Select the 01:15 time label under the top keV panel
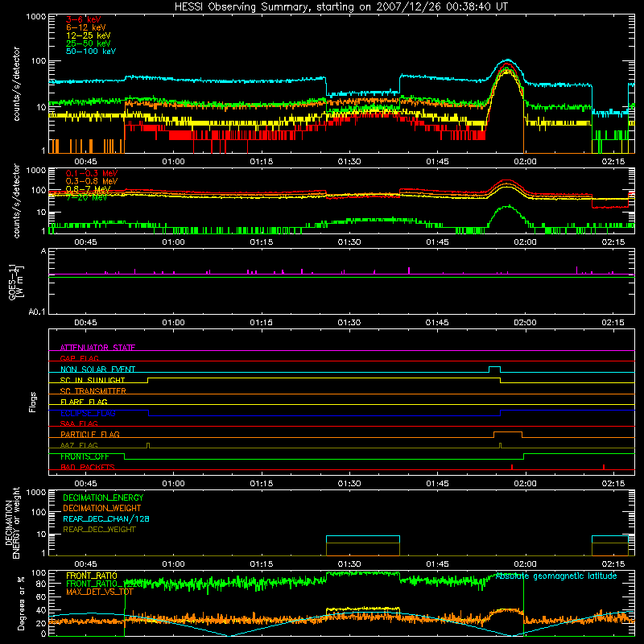Image resolution: width=644 pixels, height=644 pixels. [261, 162]
